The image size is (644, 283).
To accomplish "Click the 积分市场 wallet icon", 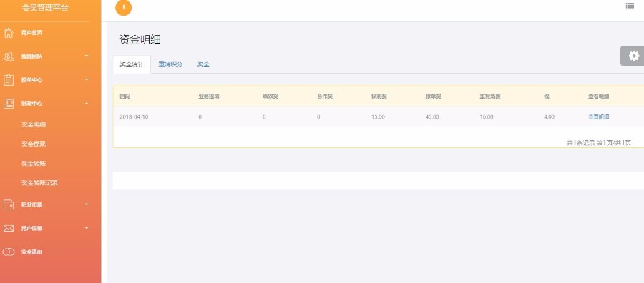I will coord(8,204).
